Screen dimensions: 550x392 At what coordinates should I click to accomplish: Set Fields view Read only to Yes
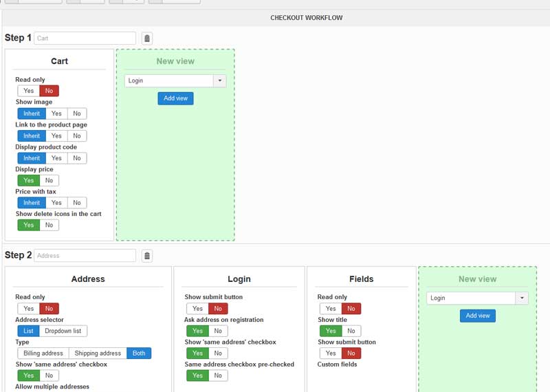(331, 309)
